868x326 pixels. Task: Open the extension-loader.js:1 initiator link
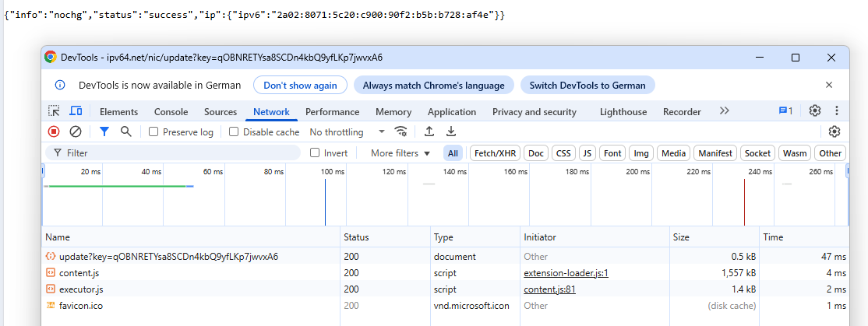point(566,273)
